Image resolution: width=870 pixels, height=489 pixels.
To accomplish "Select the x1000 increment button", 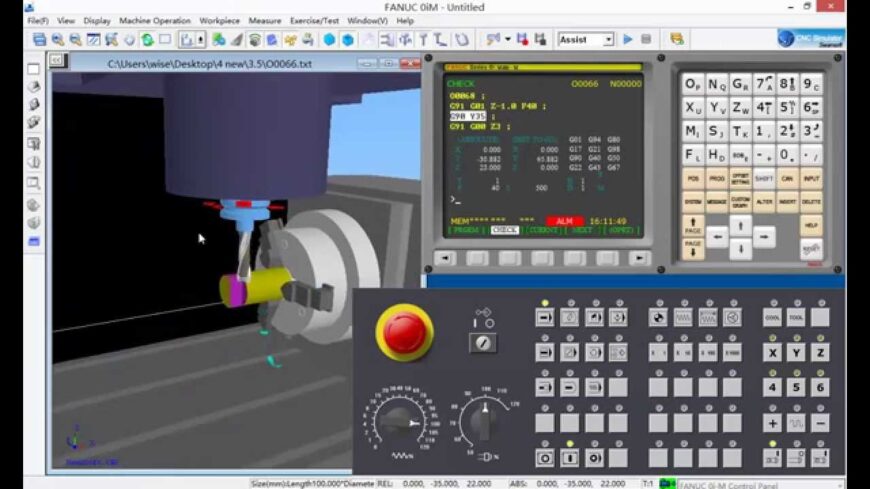I will coord(732,352).
